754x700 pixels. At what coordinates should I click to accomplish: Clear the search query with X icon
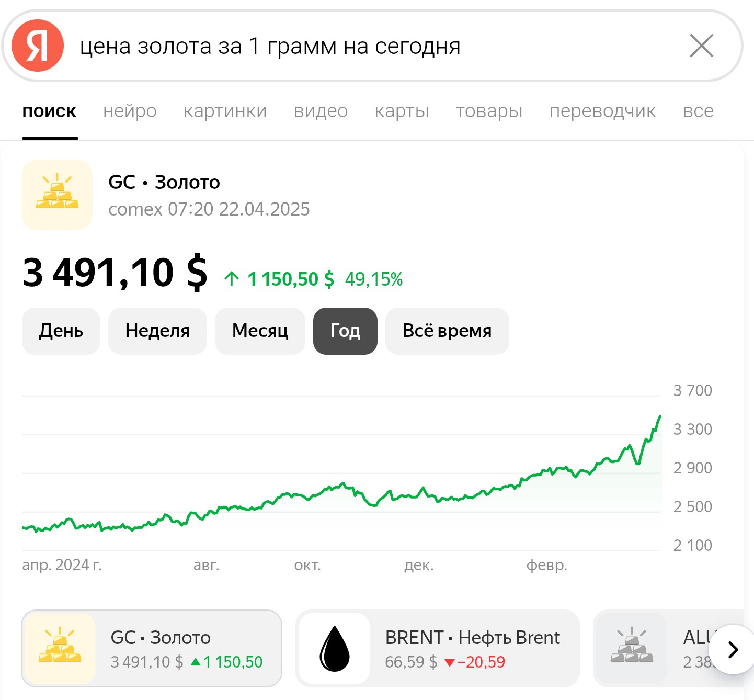[701, 46]
